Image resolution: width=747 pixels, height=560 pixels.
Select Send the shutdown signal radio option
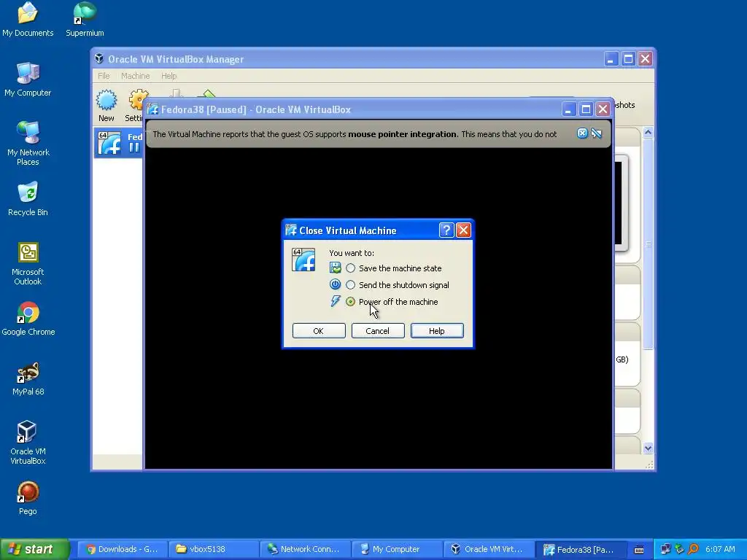pyautogui.click(x=351, y=285)
